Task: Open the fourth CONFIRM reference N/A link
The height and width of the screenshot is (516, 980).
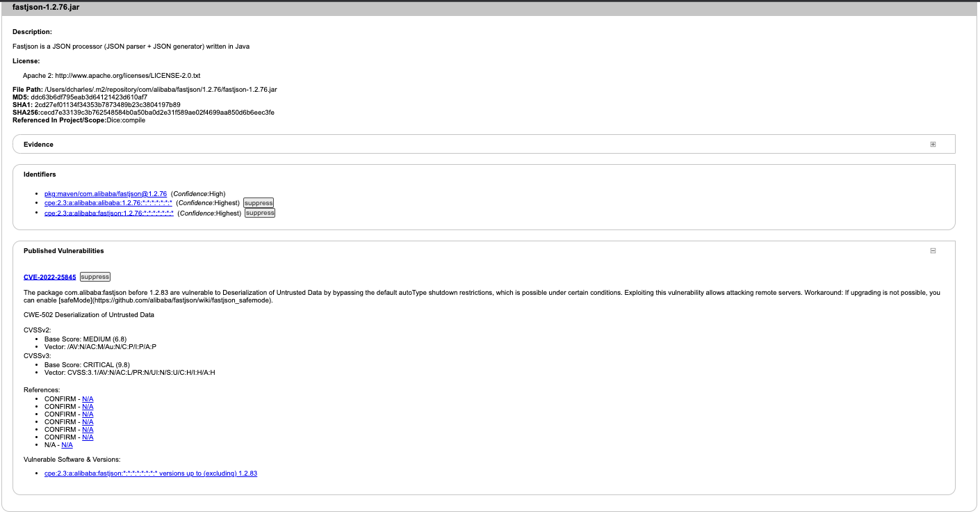Action: [x=88, y=422]
